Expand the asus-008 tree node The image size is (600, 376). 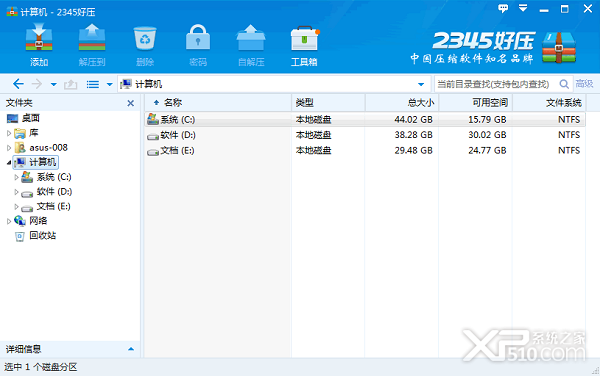pyautogui.click(x=9, y=148)
